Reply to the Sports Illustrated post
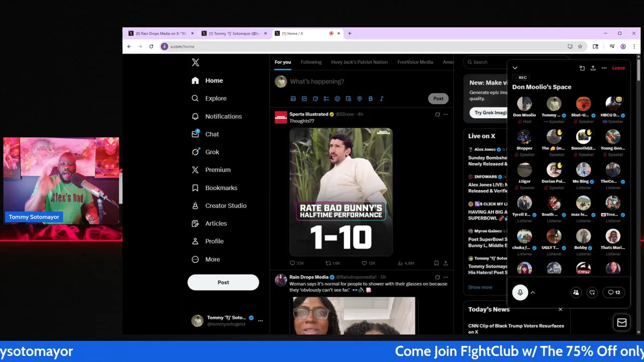Viewport: 644px width, 362px height. point(296,263)
